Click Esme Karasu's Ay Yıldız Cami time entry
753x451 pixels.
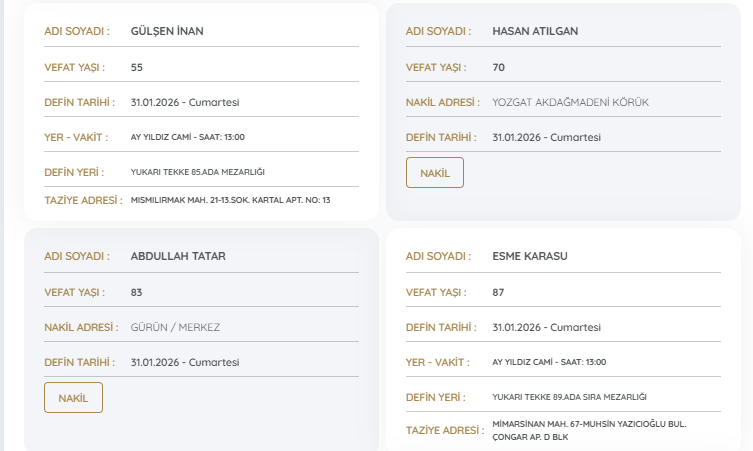click(549, 362)
